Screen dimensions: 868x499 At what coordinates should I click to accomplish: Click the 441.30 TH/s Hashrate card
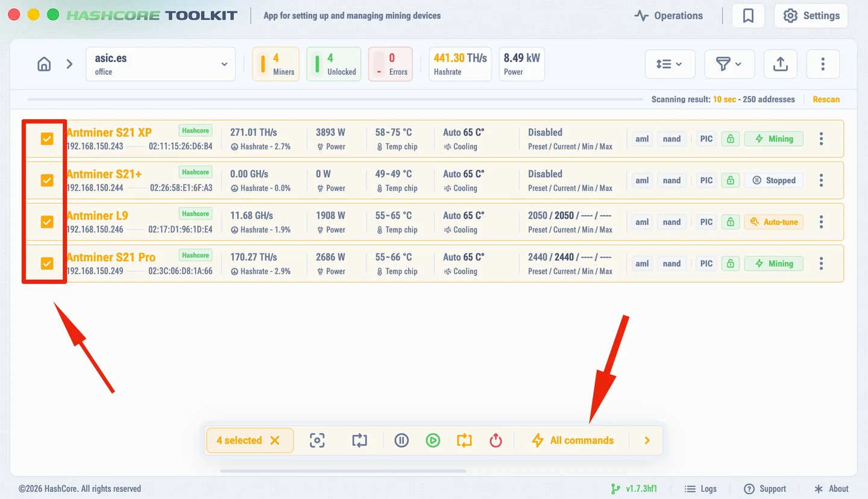point(461,64)
